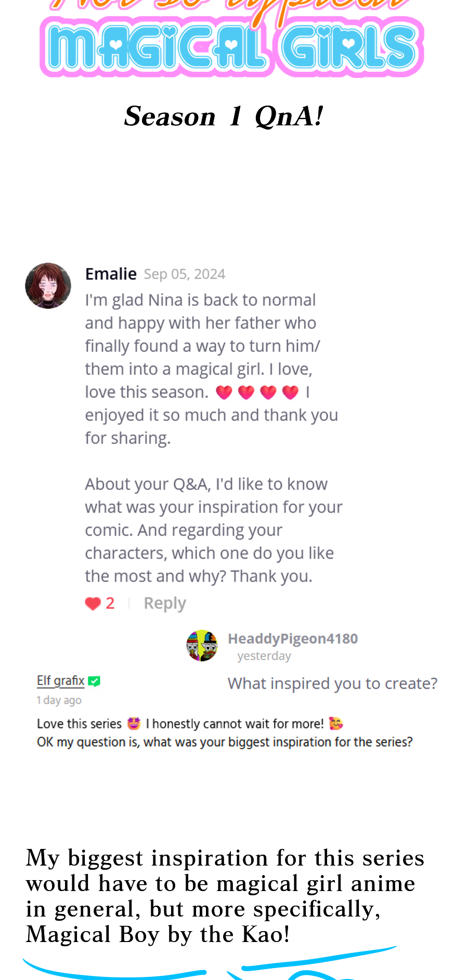Click the "Sep 05, 2024" comment date
This screenshot has height=980, width=468.
[185, 275]
